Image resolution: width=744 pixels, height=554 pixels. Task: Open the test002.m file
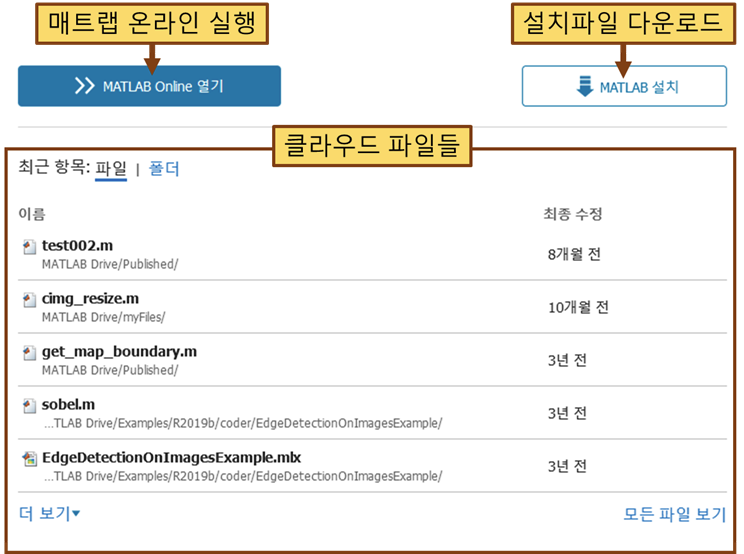tap(77, 245)
